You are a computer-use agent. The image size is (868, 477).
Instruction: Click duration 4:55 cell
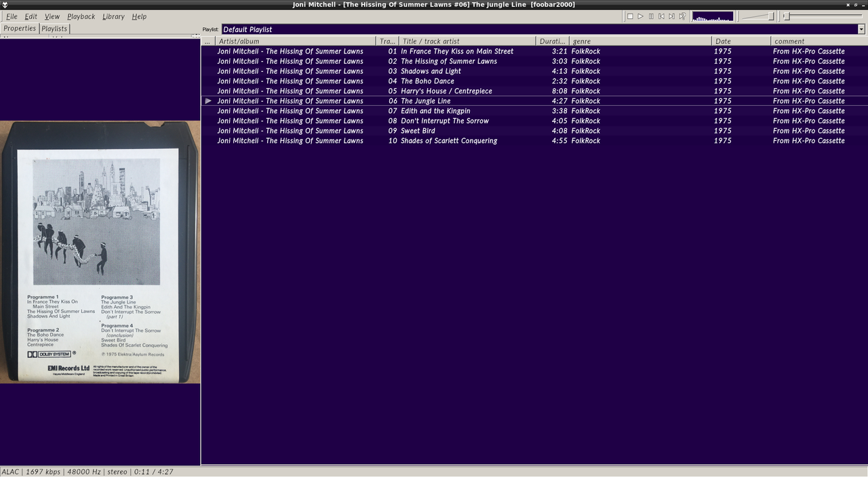pyautogui.click(x=559, y=140)
